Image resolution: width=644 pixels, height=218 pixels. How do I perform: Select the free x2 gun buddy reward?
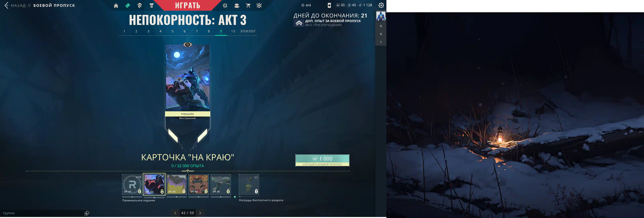point(249,184)
